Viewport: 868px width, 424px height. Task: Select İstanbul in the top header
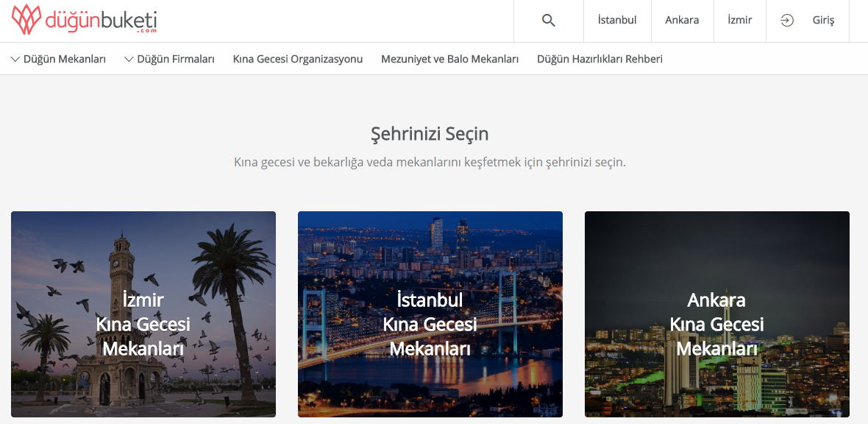[x=617, y=21]
